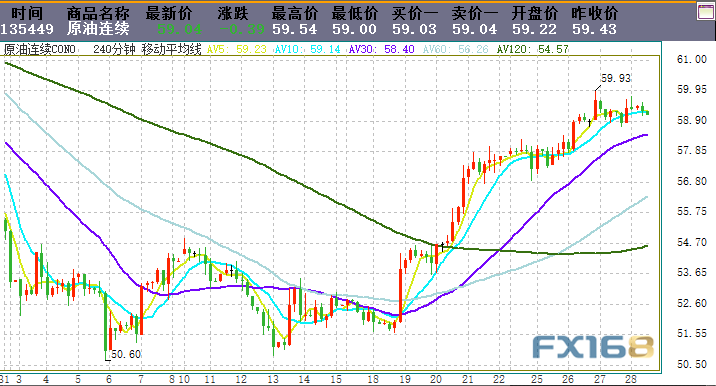Click date 26 on the time axis
716x386 pixels.
pos(568,380)
